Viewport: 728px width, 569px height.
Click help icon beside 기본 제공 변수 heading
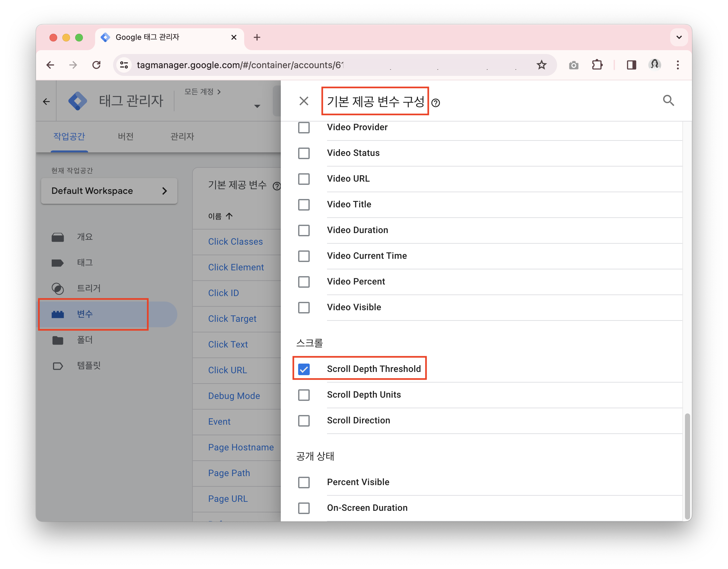(277, 186)
